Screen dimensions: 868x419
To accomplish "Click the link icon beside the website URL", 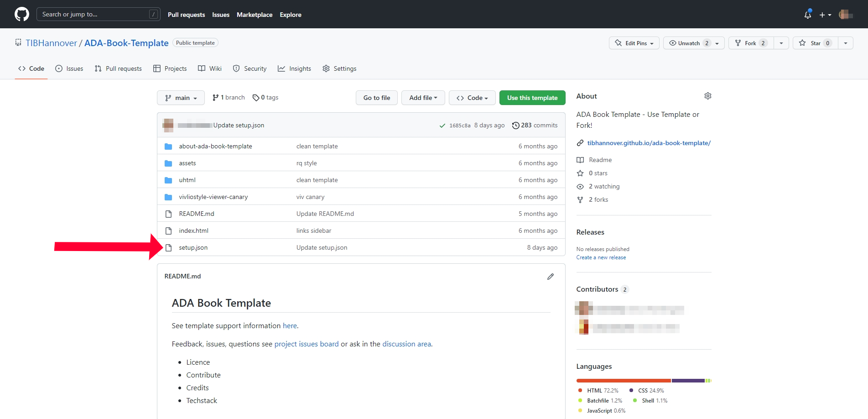I will (580, 142).
